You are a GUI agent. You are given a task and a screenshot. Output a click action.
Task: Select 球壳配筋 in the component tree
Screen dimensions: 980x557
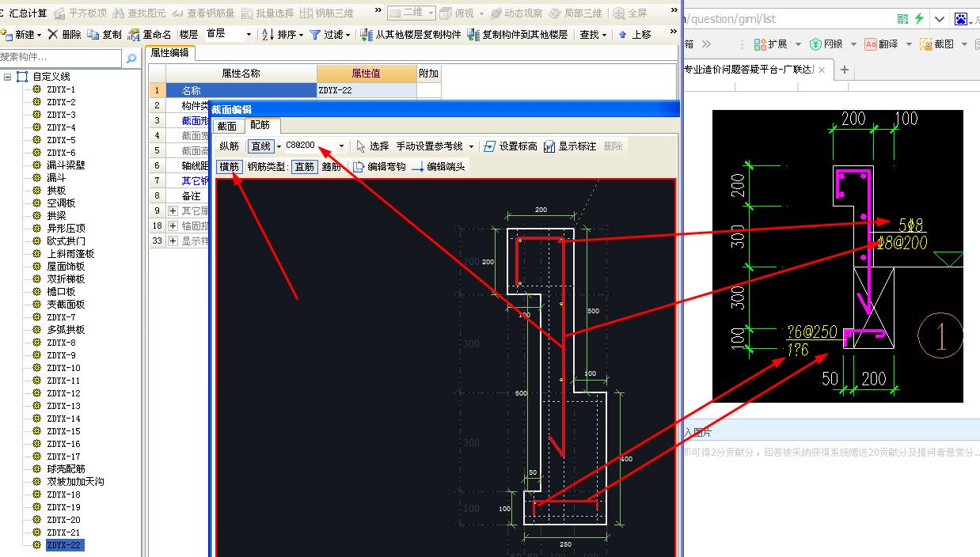[66, 469]
